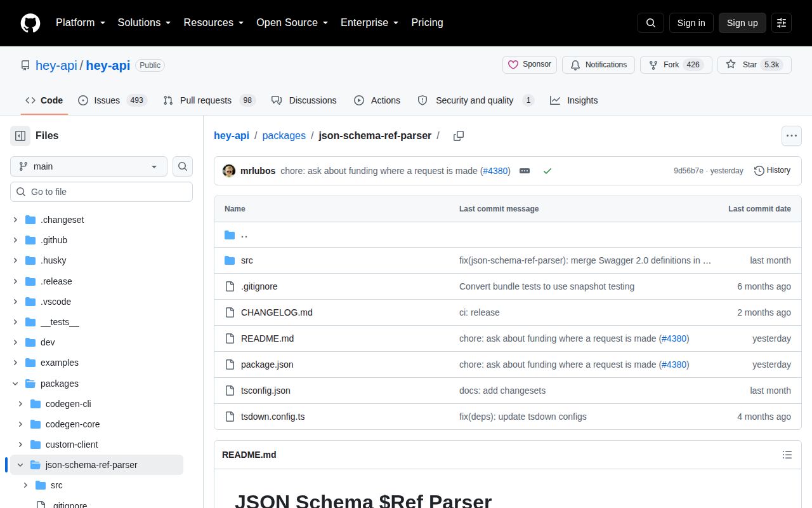Viewport: 812px width, 508px height.
Task: Click the .gitignore file icon in table
Action: click(230, 286)
